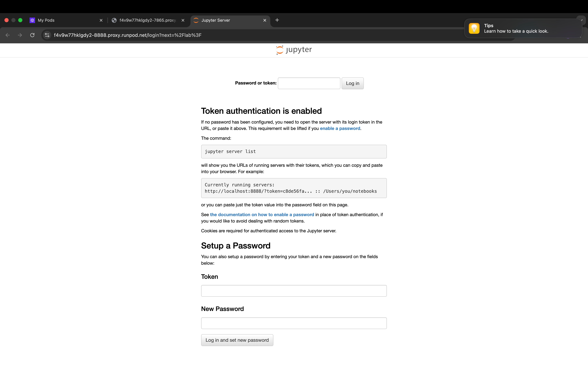Click into the Token input field

[294, 291]
